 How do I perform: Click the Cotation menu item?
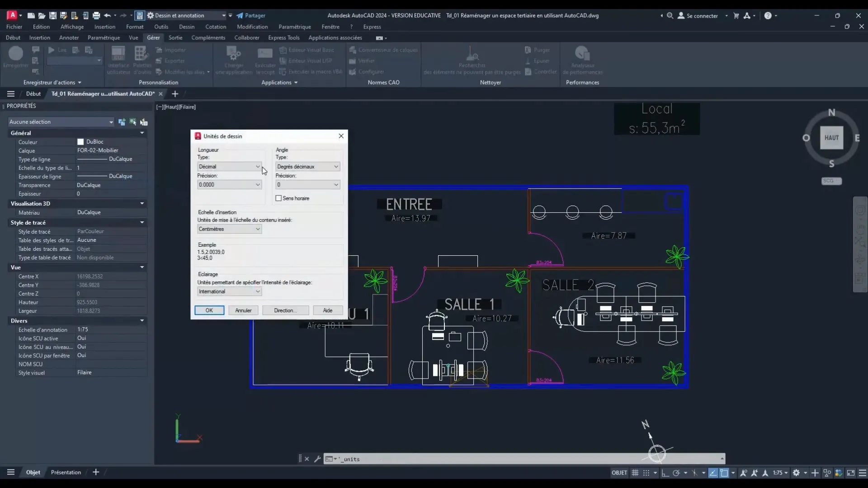[x=215, y=27]
